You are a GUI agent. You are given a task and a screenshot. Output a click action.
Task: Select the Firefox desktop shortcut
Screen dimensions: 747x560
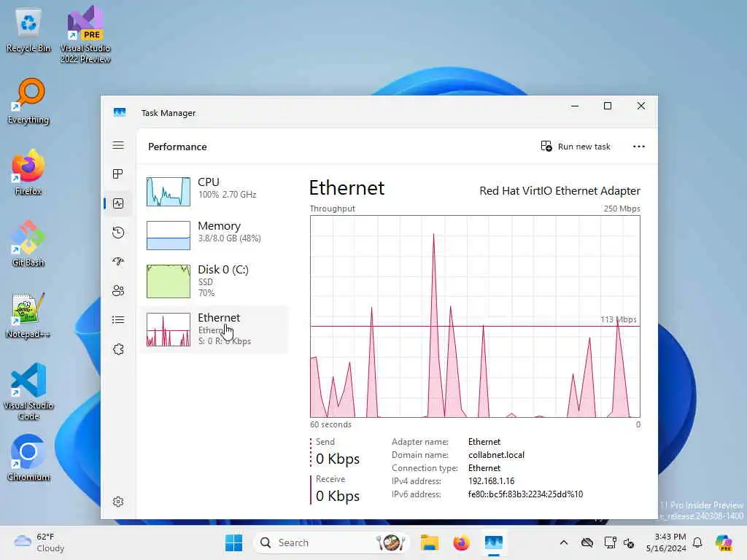(x=28, y=172)
